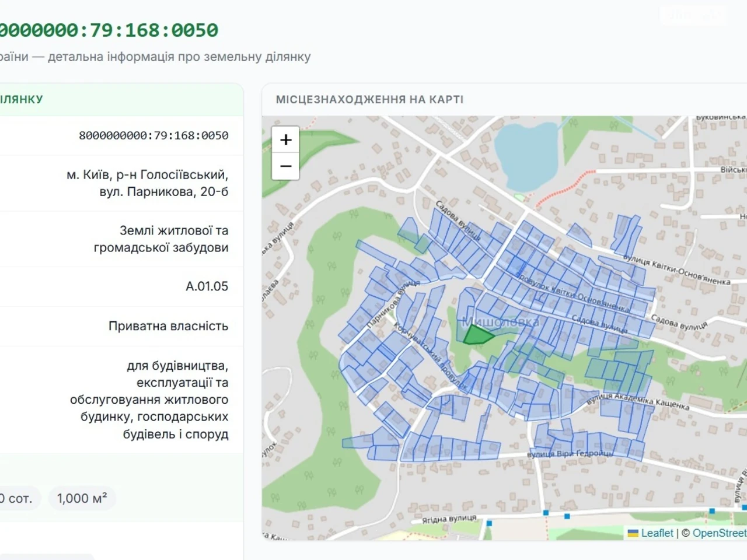Click the Мишоловка map label
This screenshot has height=560, width=747.
500,321
